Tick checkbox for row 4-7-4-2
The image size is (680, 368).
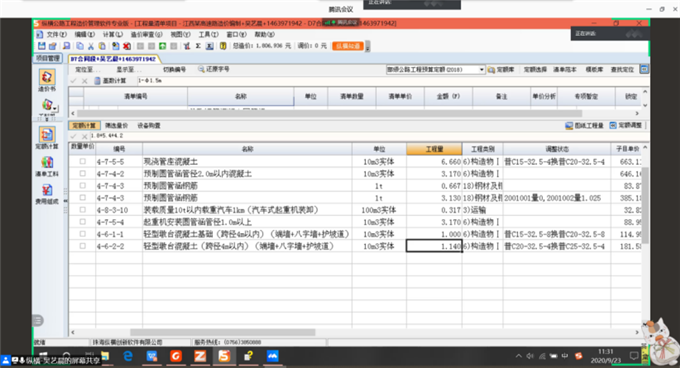pyautogui.click(x=82, y=173)
